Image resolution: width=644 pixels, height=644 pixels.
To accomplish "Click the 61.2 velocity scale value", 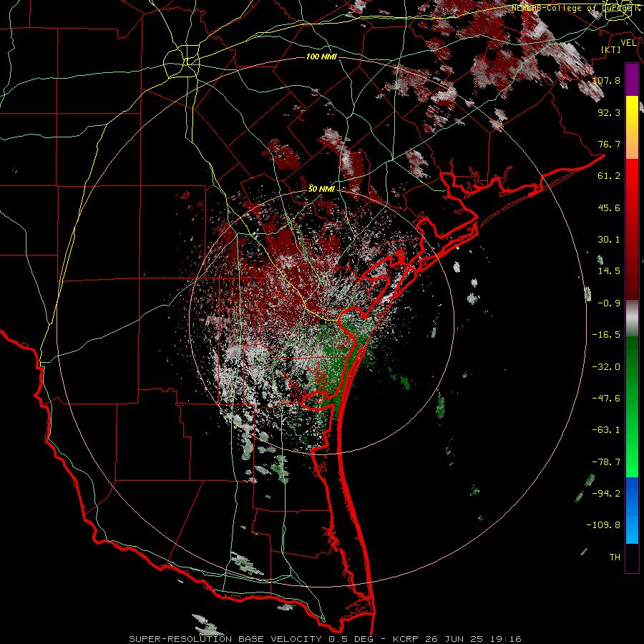I will pyautogui.click(x=609, y=176).
